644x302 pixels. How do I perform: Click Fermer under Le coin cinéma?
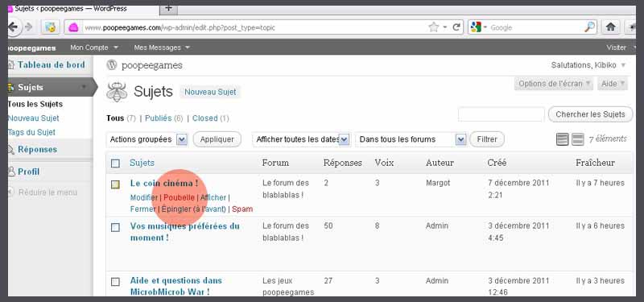click(x=143, y=209)
